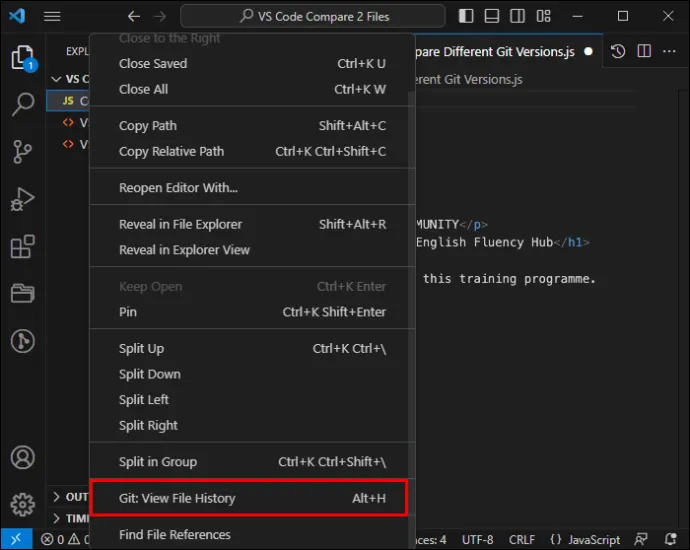Open the Git Graph circular icon

[22, 341]
